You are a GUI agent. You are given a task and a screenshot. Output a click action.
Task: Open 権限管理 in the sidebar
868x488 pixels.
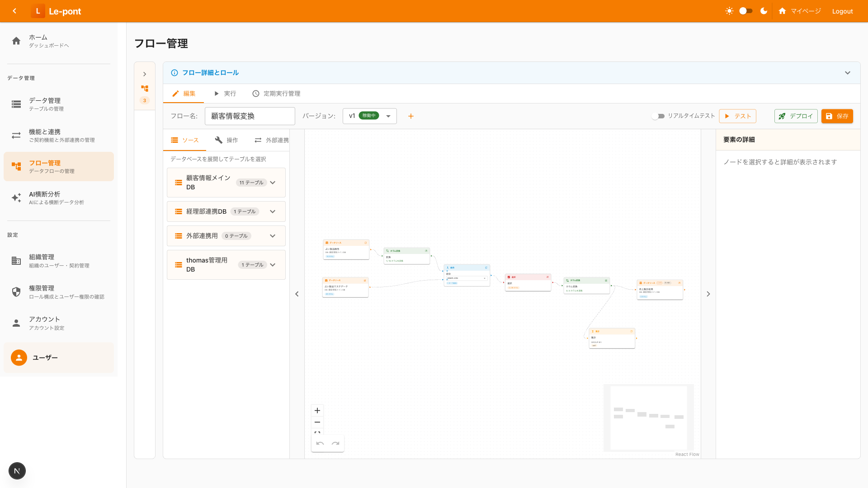[x=59, y=292]
